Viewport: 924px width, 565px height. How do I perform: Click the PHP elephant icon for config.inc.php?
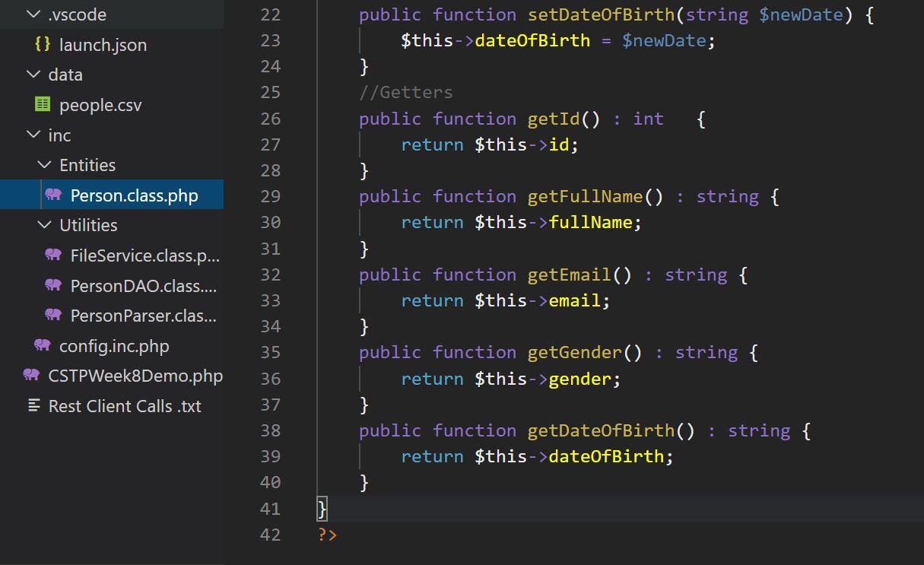(x=43, y=345)
